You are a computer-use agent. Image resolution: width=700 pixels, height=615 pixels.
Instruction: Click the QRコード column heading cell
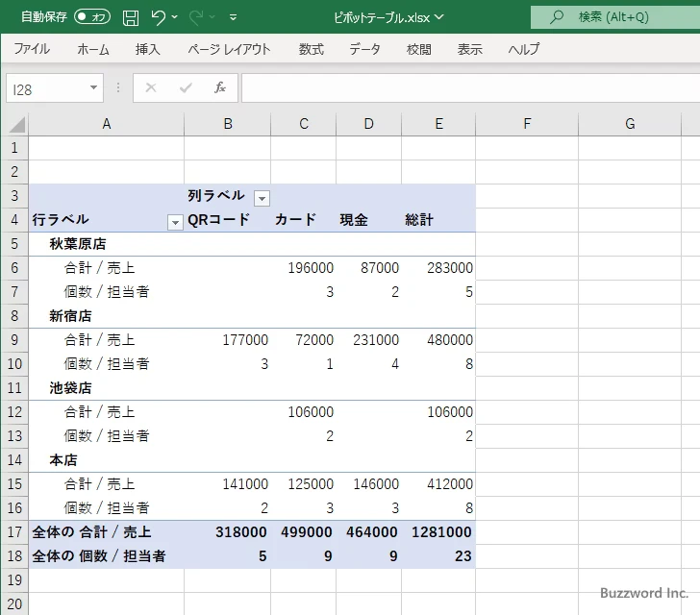click(x=227, y=220)
